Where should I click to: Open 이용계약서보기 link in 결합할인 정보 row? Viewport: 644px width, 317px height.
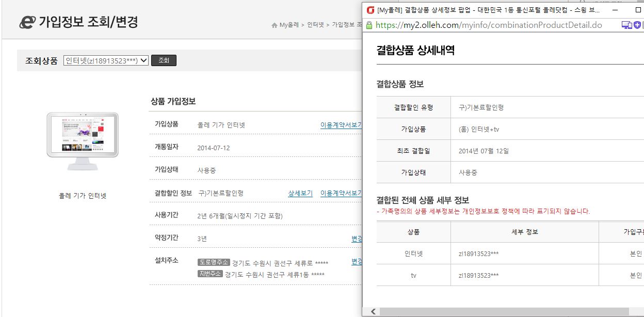(341, 193)
